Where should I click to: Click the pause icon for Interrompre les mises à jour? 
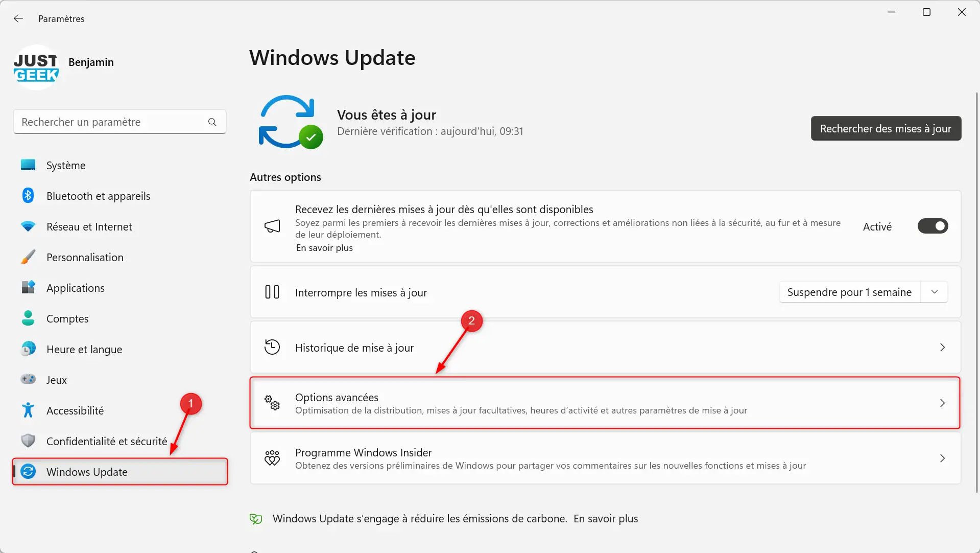tap(272, 292)
